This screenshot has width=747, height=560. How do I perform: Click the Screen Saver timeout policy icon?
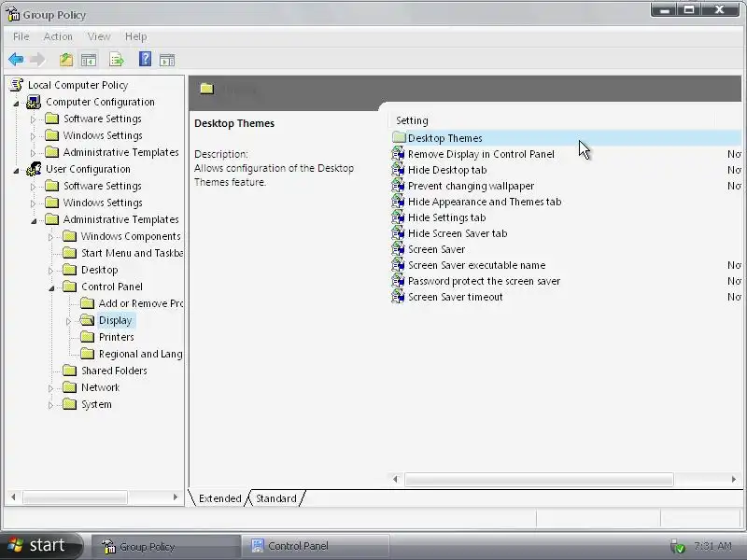tap(398, 297)
